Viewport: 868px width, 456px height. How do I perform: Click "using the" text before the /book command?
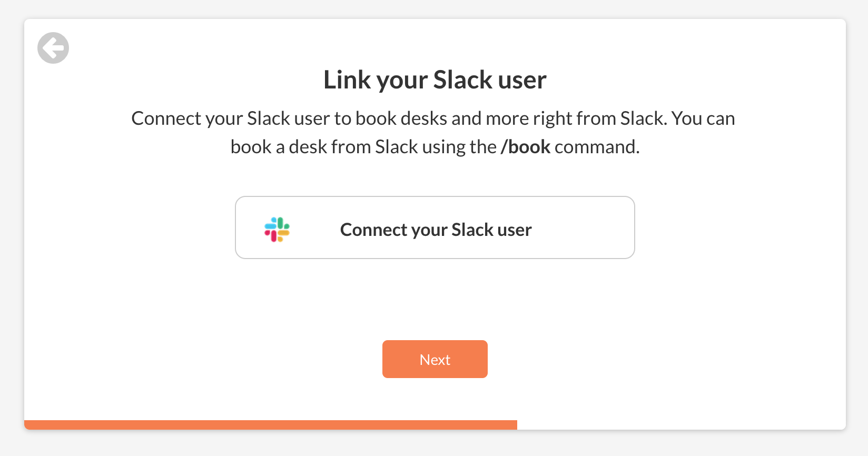coord(459,147)
